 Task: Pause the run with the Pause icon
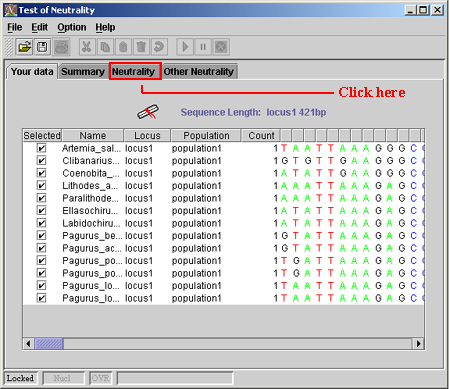tap(203, 47)
